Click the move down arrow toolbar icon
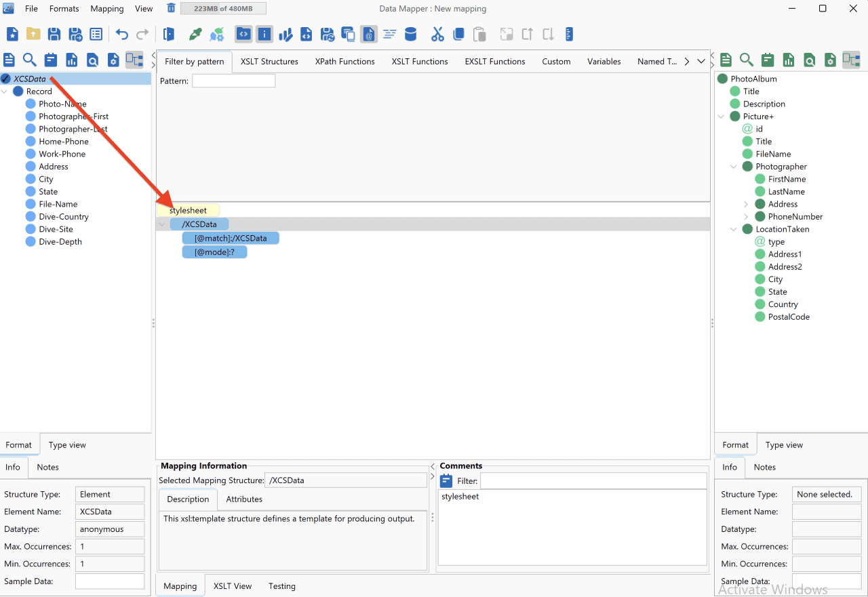868x597 pixels. click(548, 34)
